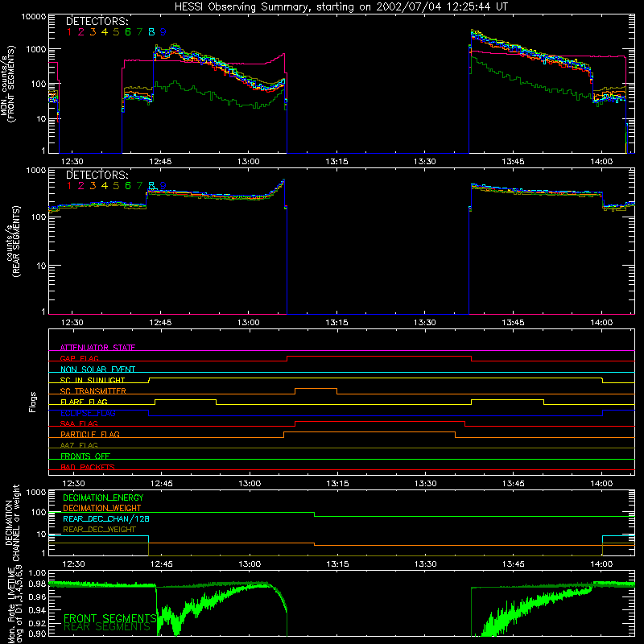The width and height of the screenshot is (644, 644).
Task: Click the AAZ FLAG label
Action: (x=79, y=445)
